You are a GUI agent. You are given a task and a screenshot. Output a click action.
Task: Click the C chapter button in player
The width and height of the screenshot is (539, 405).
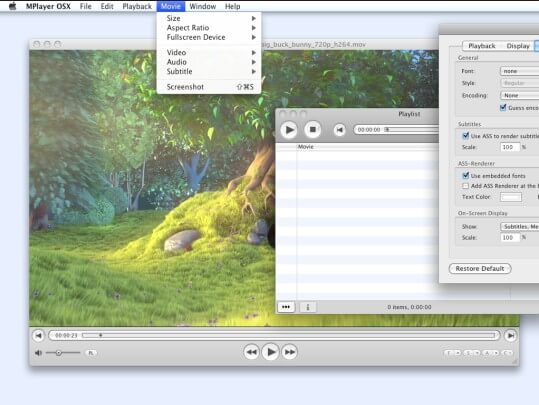pos(507,353)
